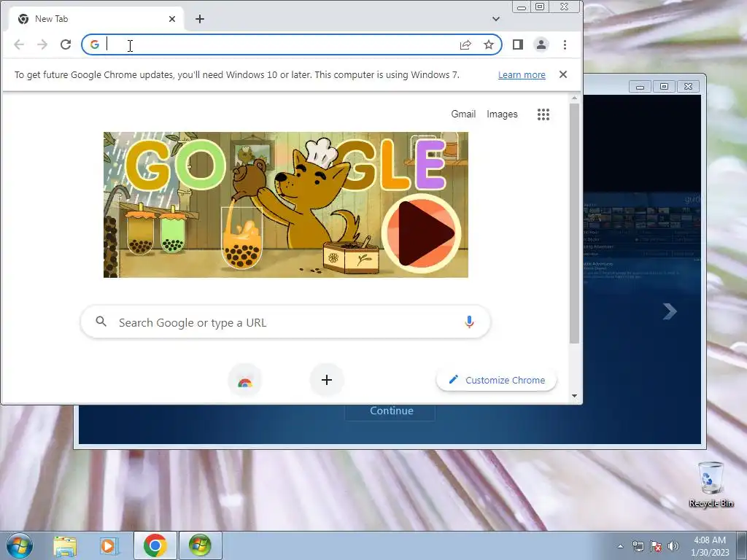Minimize the Chrome window
Screen dimensions: 747x560
[x=522, y=7]
